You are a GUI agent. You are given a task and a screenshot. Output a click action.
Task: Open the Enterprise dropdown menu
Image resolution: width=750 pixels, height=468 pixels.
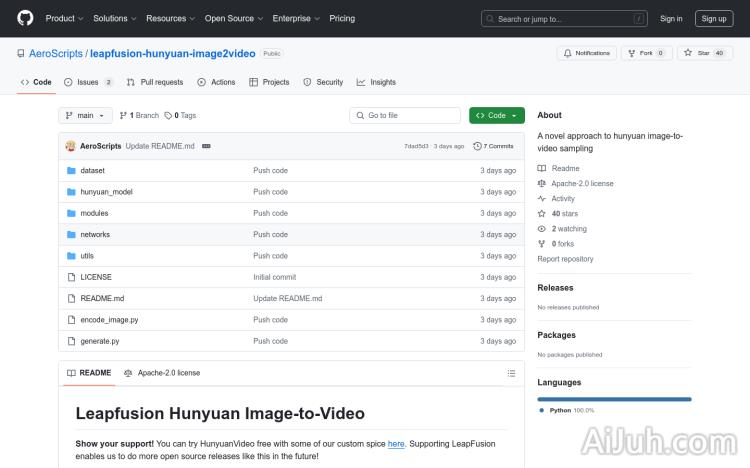point(296,18)
